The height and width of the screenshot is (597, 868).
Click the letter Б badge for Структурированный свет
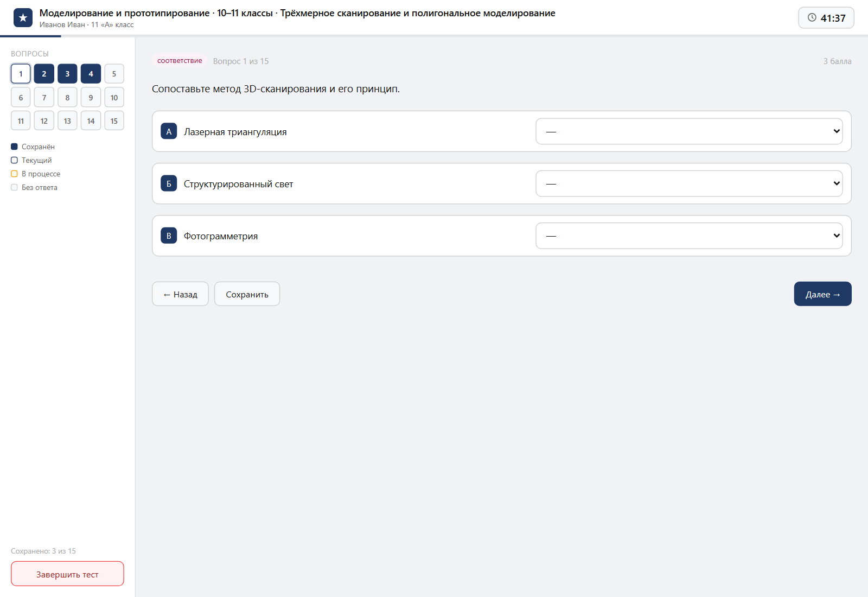pyautogui.click(x=169, y=183)
